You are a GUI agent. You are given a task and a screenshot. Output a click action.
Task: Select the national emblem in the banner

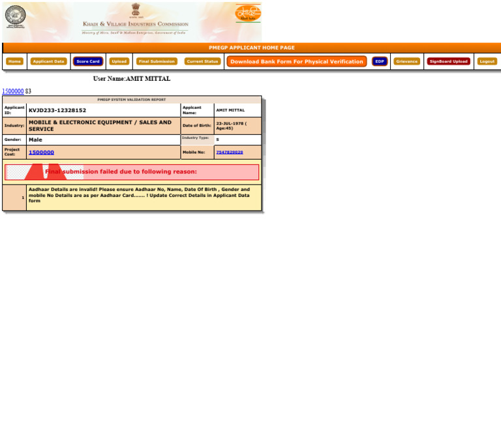click(136, 10)
